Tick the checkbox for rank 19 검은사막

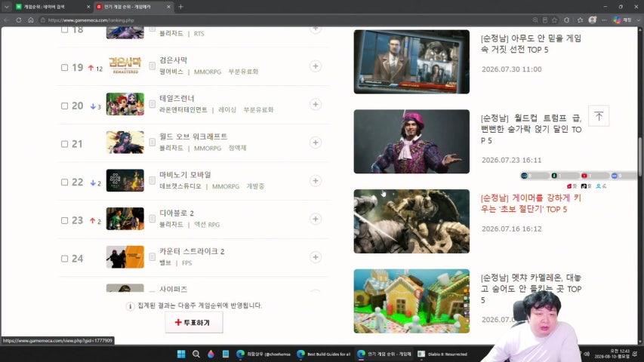(64, 68)
